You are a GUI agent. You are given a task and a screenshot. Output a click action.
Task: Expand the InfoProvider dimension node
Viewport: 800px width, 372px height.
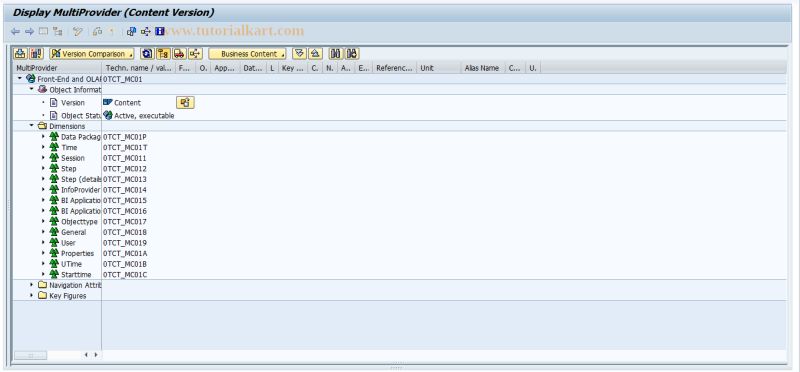pos(43,189)
